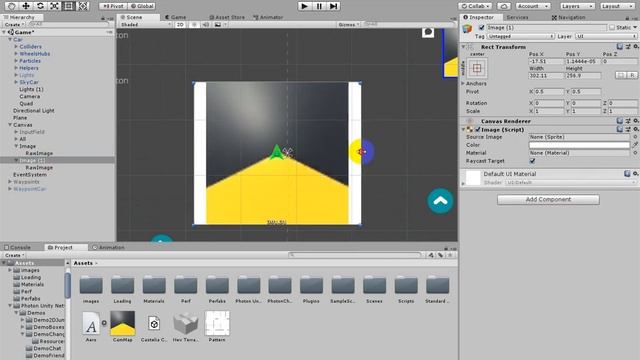Click the Add Component button
Image resolution: width=640 pixels, height=360 pixels.
click(x=548, y=200)
